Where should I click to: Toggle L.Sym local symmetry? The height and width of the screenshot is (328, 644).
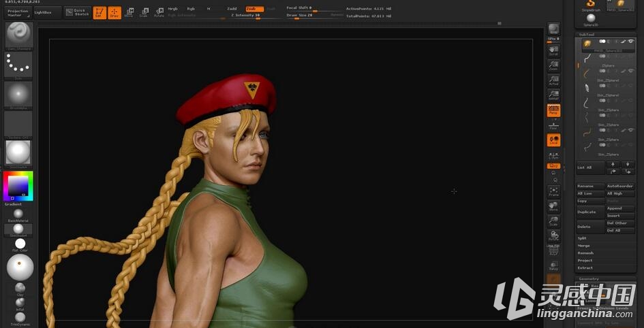(553, 155)
